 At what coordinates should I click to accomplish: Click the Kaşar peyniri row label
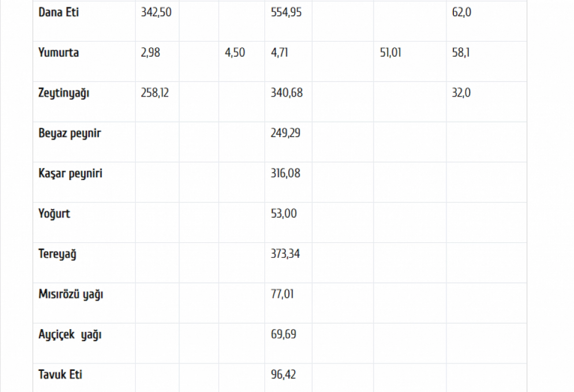click(x=70, y=174)
